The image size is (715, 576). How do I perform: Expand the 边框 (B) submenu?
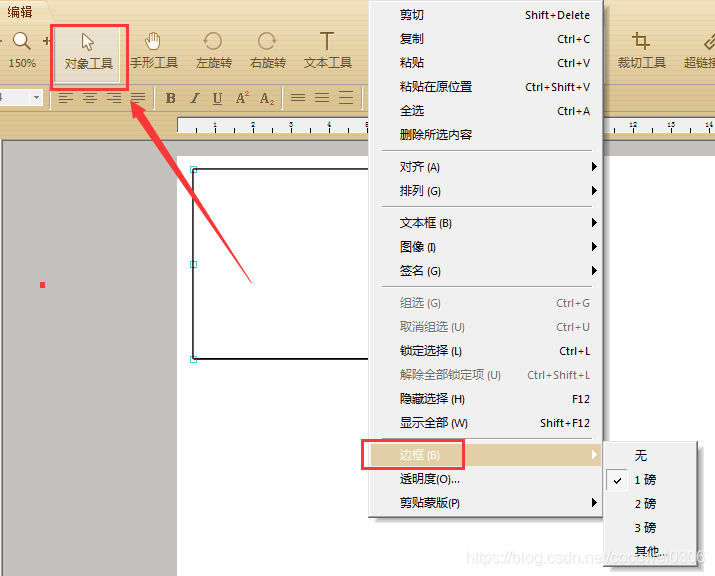click(x=486, y=455)
